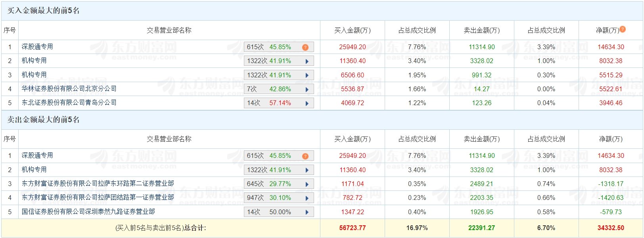This screenshot has width=644, height=238.
Task: Expand arrow for 东北证券青岛分公司 row
Action: (307, 104)
